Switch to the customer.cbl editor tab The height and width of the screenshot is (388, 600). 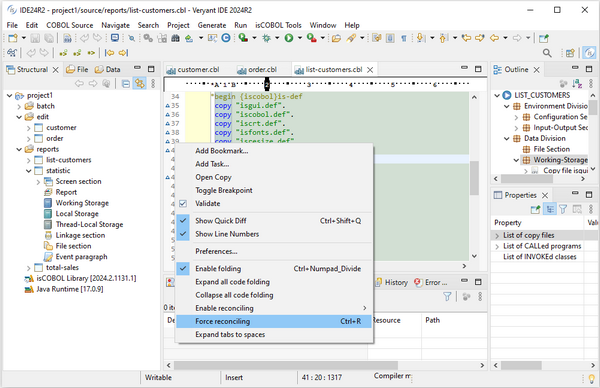[194, 70]
